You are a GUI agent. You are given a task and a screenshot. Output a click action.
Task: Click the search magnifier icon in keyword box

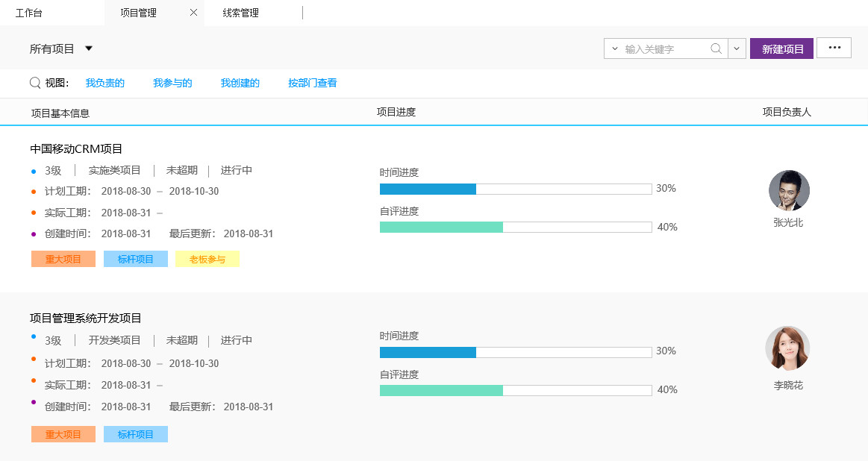[x=716, y=49]
